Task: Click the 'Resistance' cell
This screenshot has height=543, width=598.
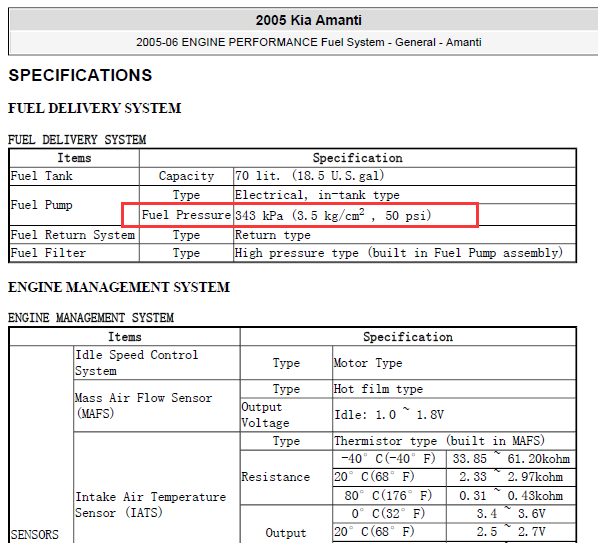Action: click(275, 477)
